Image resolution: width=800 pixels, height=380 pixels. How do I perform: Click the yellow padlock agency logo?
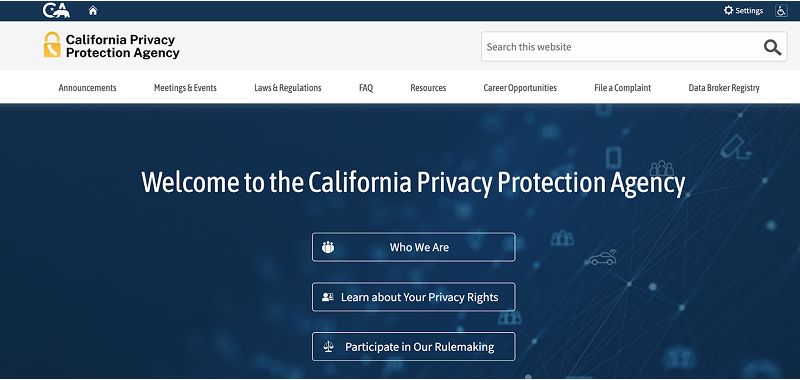[52, 45]
